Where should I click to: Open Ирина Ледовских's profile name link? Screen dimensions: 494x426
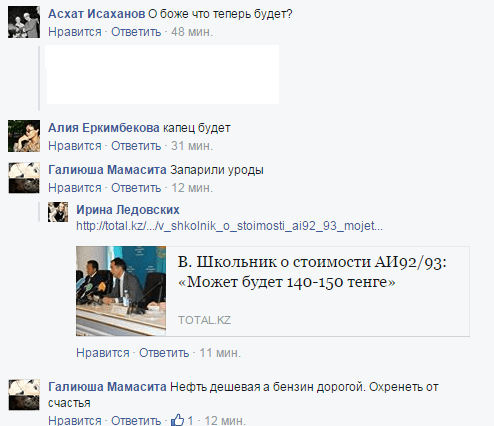128,210
